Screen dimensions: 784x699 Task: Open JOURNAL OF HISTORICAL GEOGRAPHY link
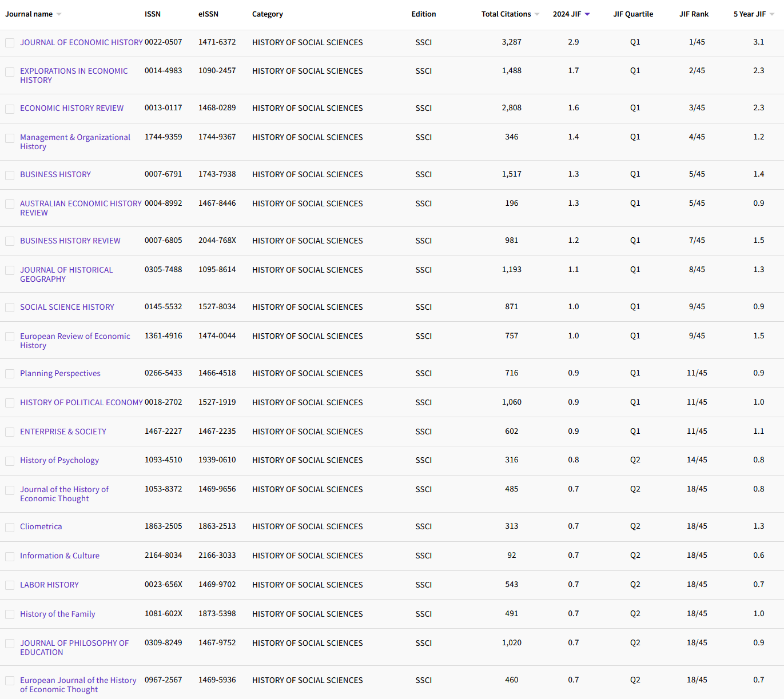66,274
